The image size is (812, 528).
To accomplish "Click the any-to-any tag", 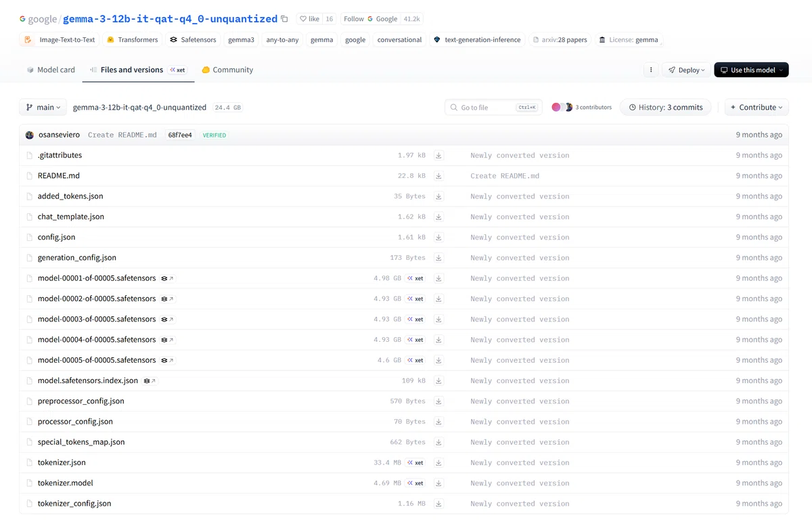I will click(x=282, y=40).
